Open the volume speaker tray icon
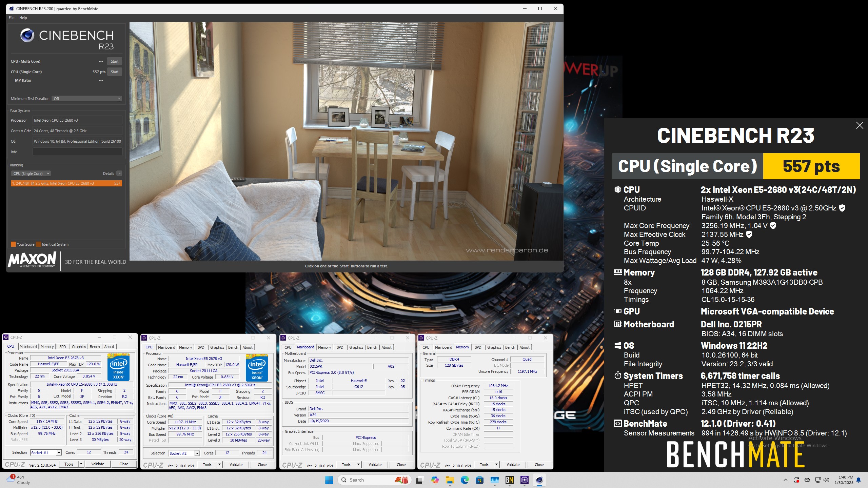 [826, 480]
